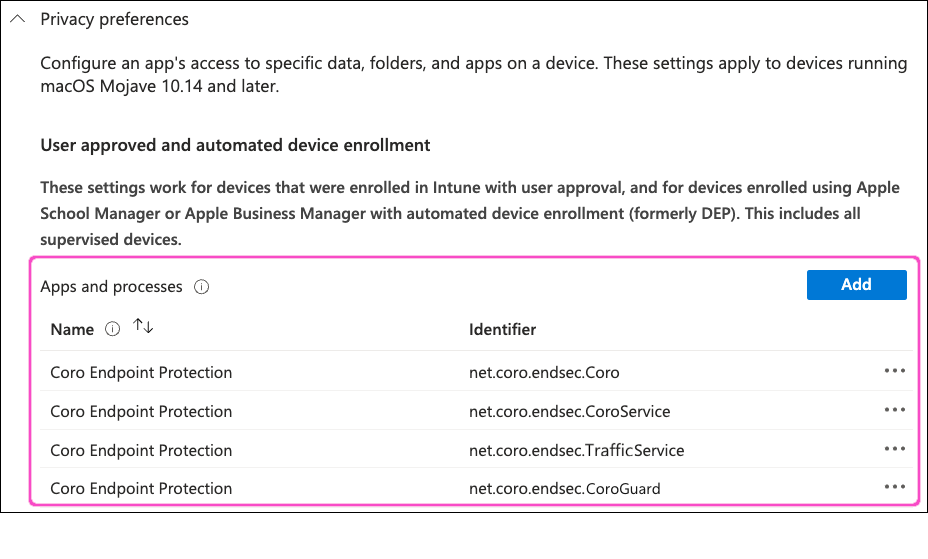Show info tooltip for Apps and processes
Viewport: 928px width, 559px height.
point(202,287)
